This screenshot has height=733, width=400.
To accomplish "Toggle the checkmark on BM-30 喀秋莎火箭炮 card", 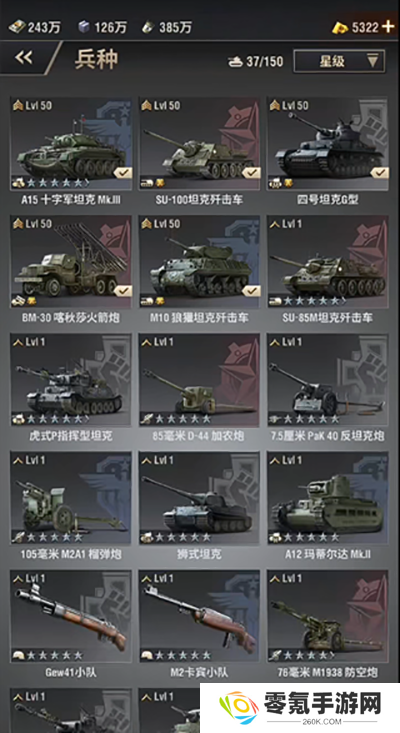I will tap(122, 291).
